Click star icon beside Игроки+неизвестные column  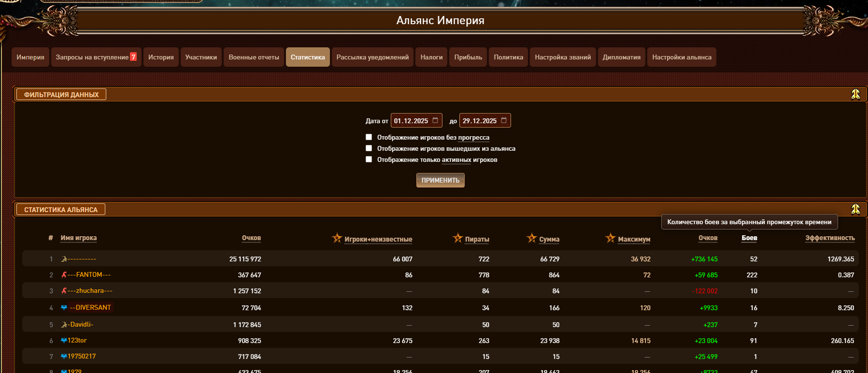[x=337, y=238]
